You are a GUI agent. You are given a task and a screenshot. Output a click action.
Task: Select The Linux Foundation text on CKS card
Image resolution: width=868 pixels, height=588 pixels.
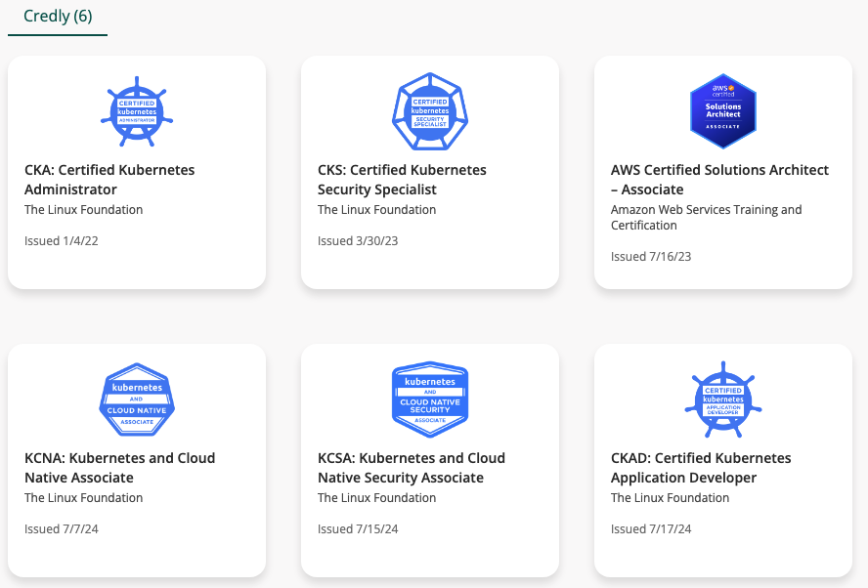coord(377,210)
